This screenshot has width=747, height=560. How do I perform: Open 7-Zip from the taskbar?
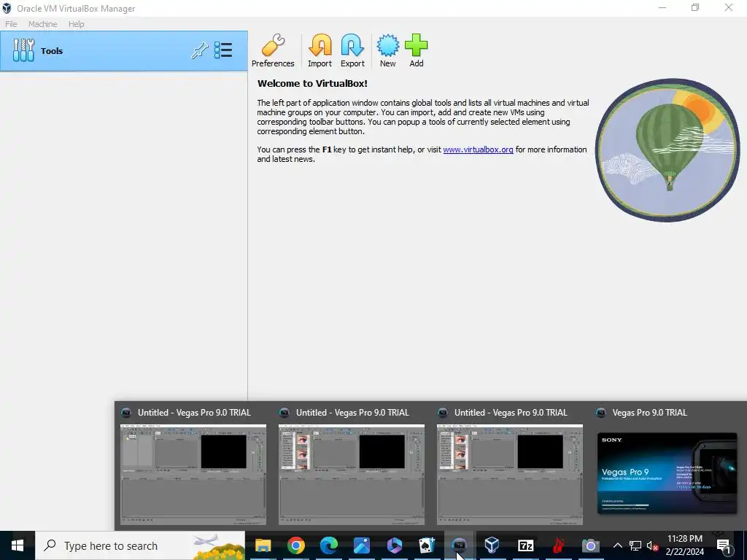pos(525,545)
